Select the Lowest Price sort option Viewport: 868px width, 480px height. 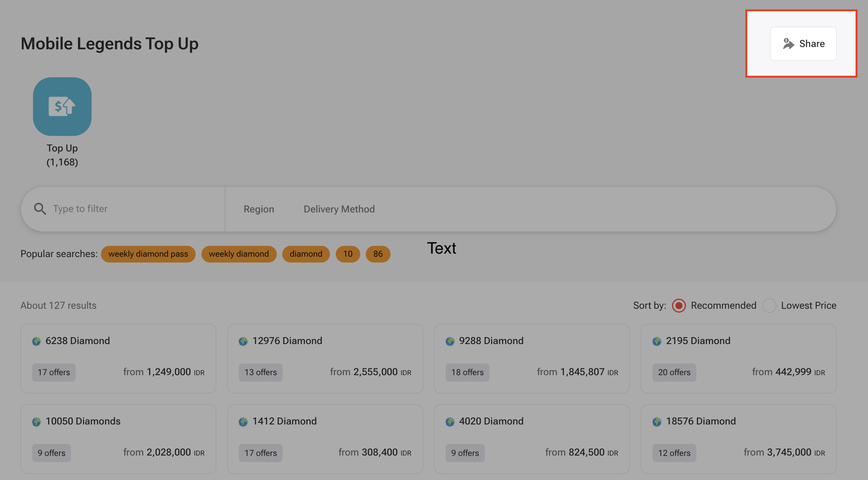pos(769,306)
